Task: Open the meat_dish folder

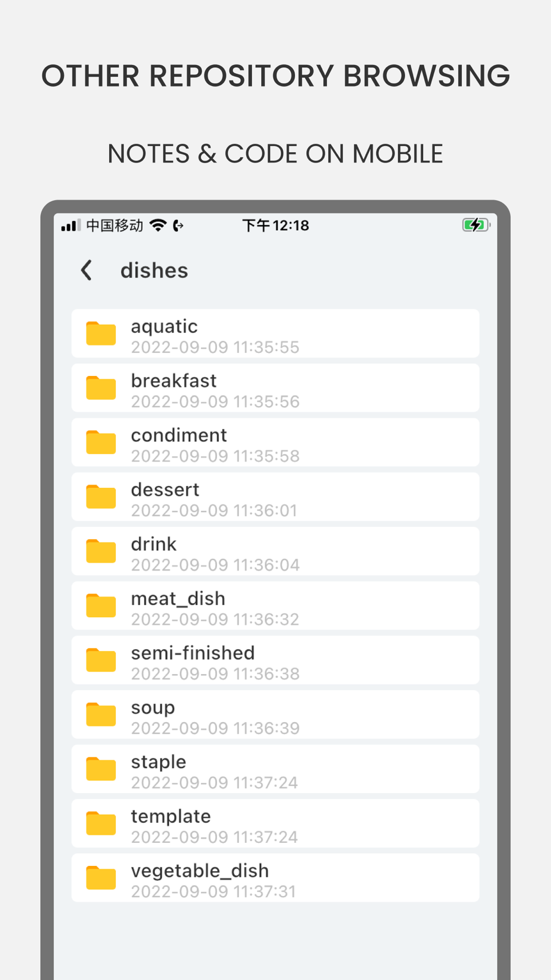Action: 275,605
